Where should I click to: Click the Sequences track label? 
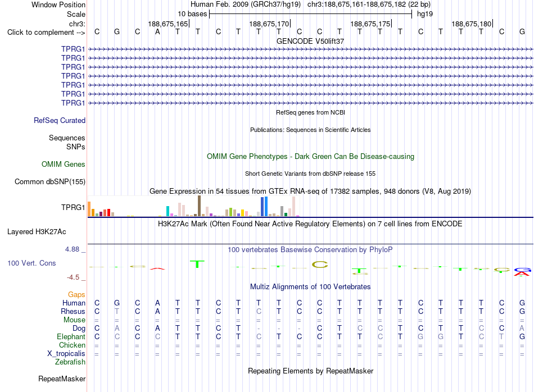[x=67, y=138]
